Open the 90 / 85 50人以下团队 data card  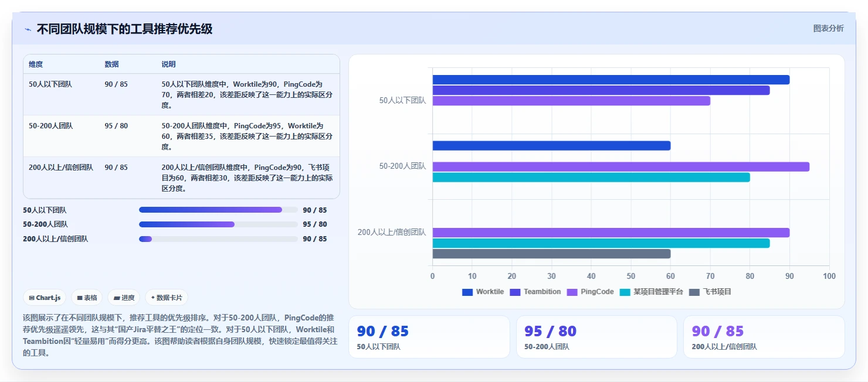(429, 337)
